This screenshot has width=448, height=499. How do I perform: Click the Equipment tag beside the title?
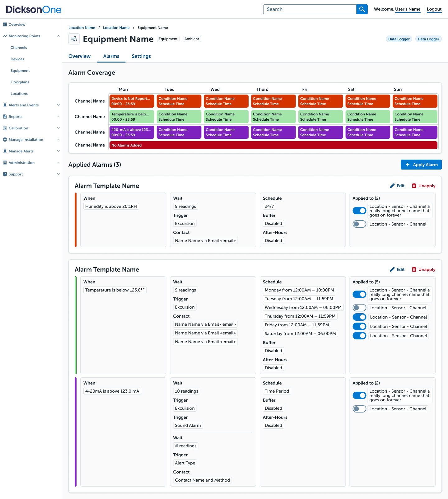click(x=168, y=39)
